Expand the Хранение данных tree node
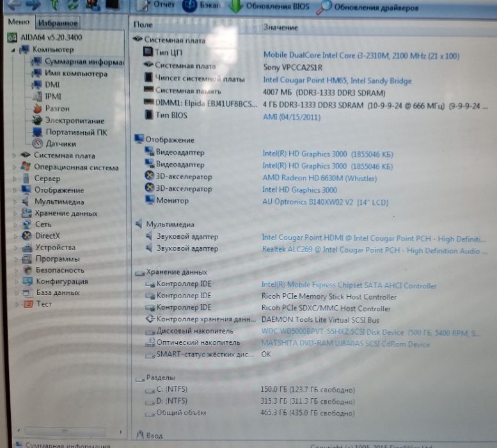This screenshot has height=448, width=497. click(15, 213)
